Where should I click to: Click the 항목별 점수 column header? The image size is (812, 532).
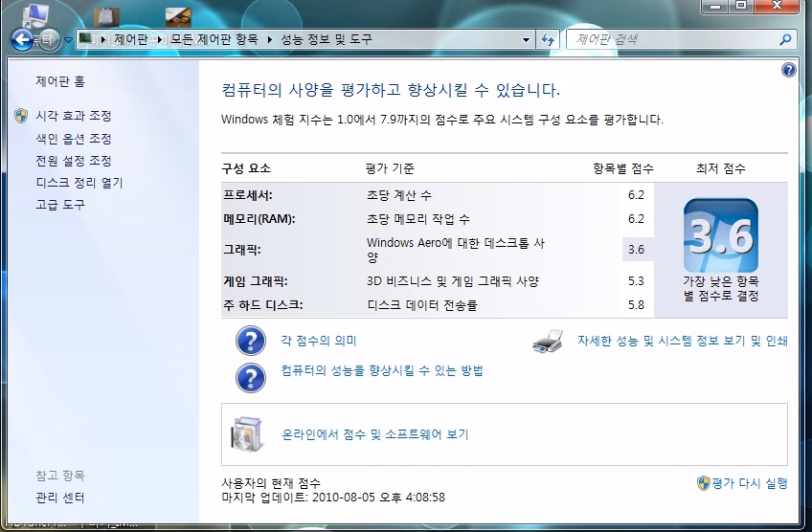pyautogui.click(x=623, y=168)
